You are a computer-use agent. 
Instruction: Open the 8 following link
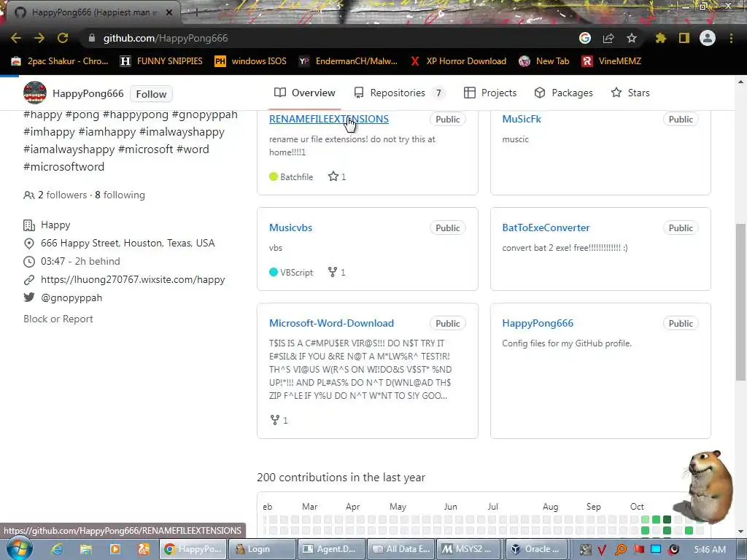[x=120, y=195]
